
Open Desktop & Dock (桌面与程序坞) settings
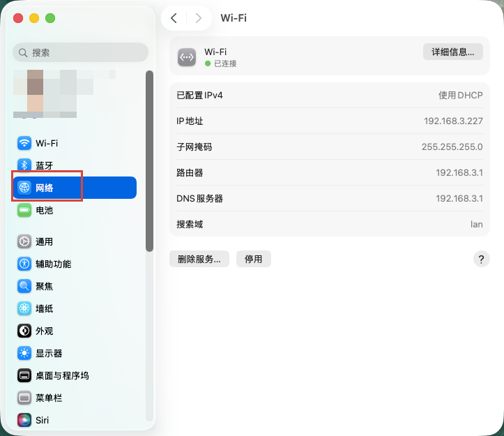[77, 375]
